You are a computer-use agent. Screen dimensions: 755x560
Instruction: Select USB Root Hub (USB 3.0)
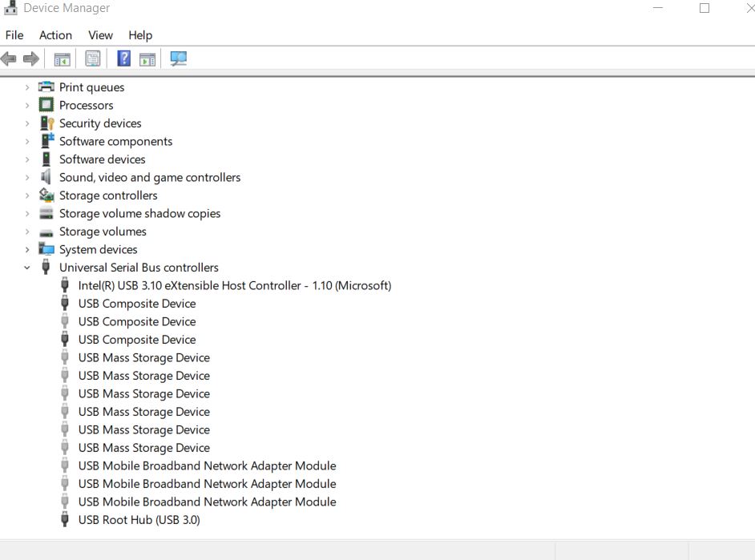139,520
